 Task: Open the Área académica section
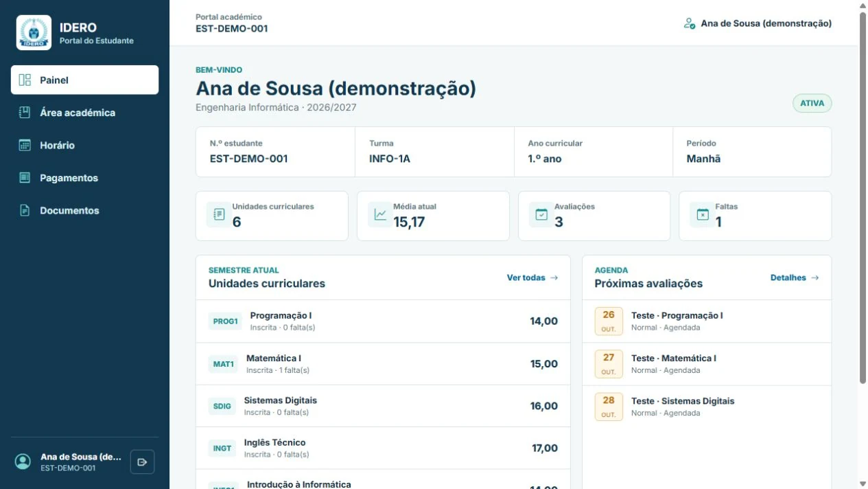84,113
